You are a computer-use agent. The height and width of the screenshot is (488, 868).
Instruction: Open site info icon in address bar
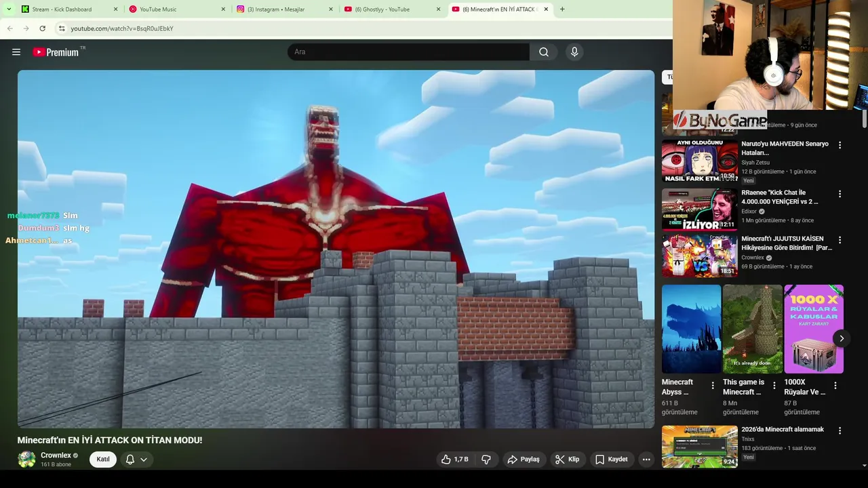coord(62,28)
